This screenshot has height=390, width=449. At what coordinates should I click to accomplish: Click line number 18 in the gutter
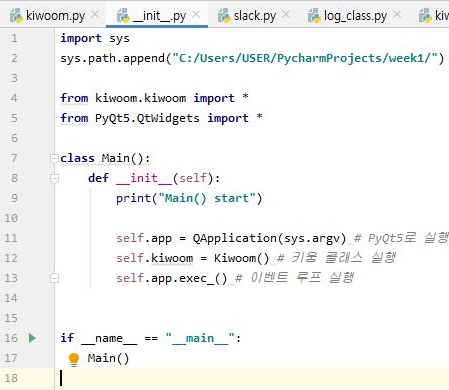[x=11, y=378]
